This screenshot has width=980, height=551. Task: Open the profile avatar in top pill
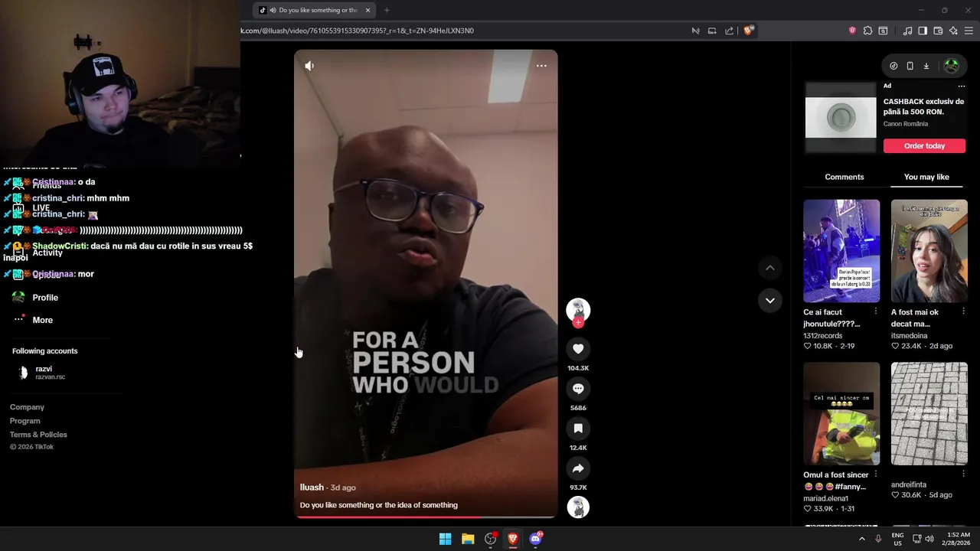pyautogui.click(x=952, y=66)
